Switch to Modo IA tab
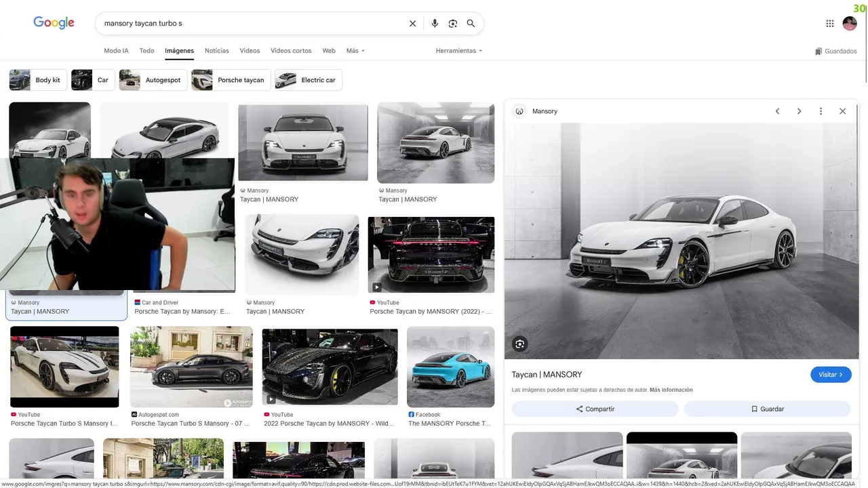Screen dimensions: 868x488 116,51
